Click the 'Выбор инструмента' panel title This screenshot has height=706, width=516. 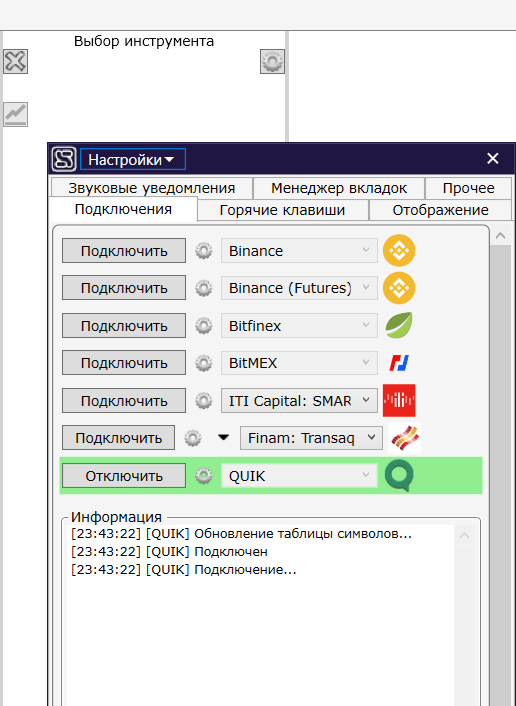pyautogui.click(x=144, y=41)
